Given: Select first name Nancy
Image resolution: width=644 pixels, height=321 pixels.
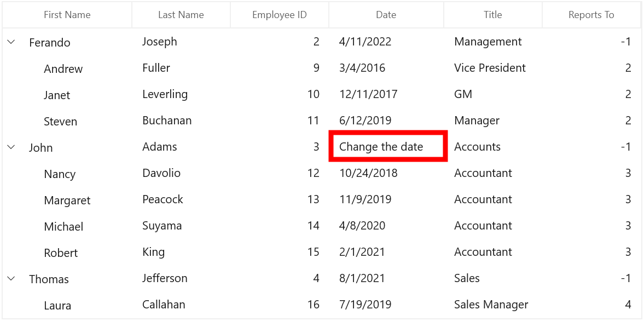Looking at the screenshot, I should [x=60, y=174].
